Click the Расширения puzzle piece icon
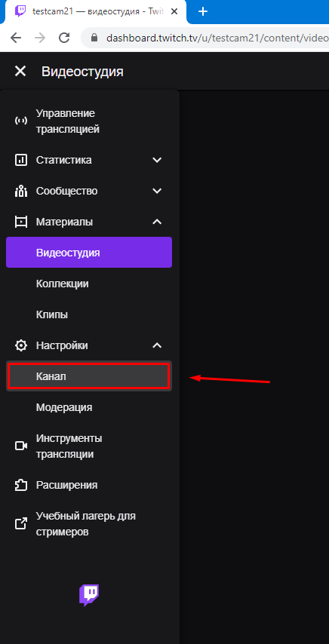 point(21,485)
